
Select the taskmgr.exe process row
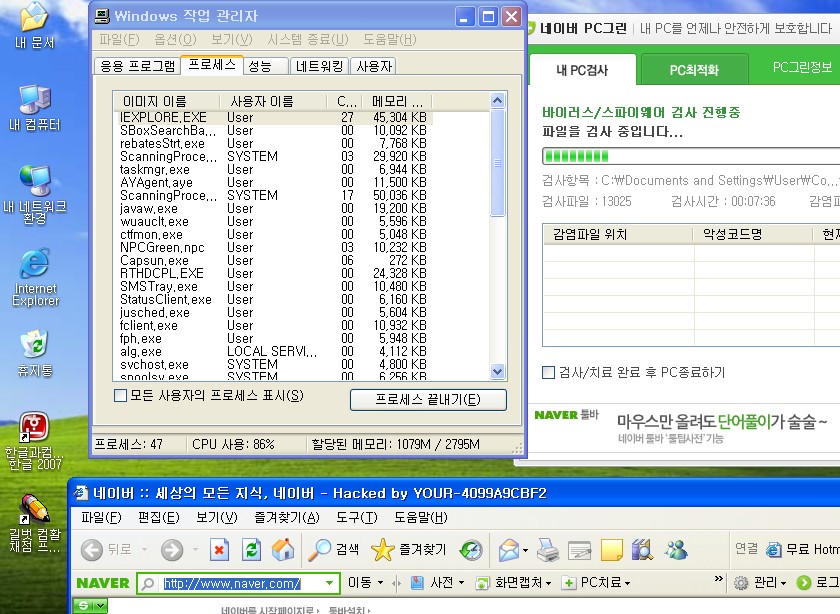[273, 169]
